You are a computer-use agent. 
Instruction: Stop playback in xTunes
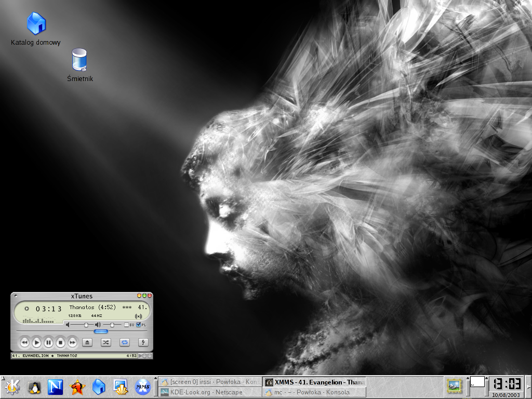(x=60, y=343)
